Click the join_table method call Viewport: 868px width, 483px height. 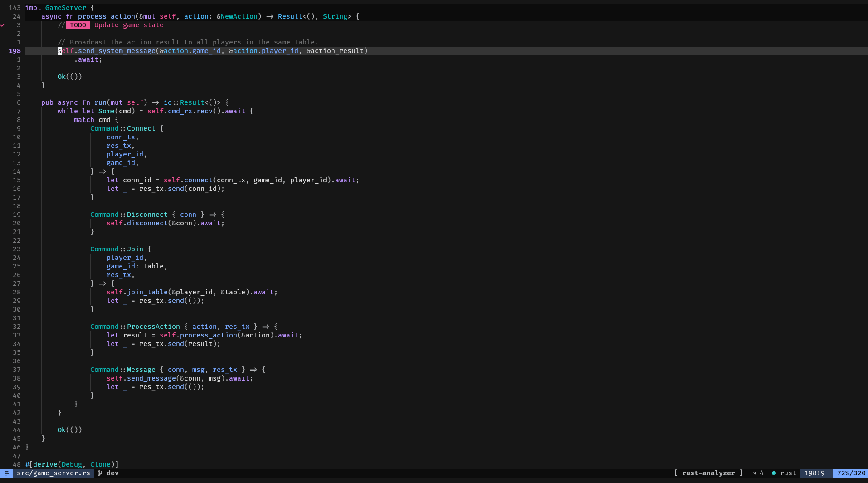point(147,292)
